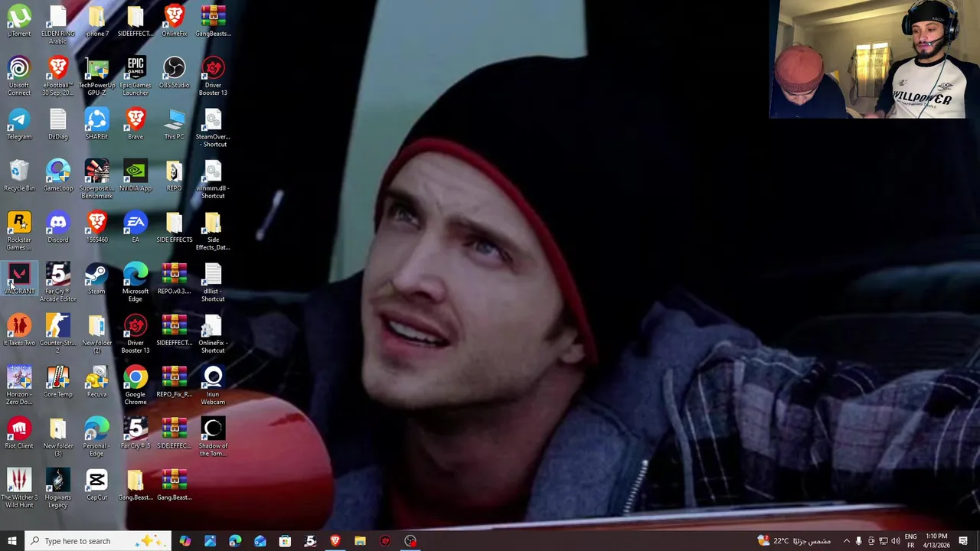
Task: Select the Recycle Bin icon
Action: (x=19, y=175)
